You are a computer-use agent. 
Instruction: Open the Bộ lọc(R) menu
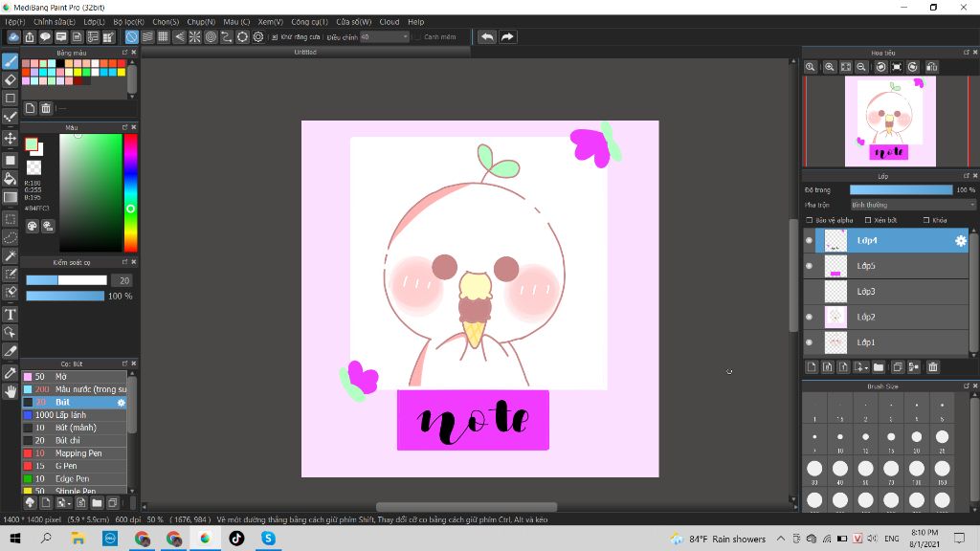point(129,22)
